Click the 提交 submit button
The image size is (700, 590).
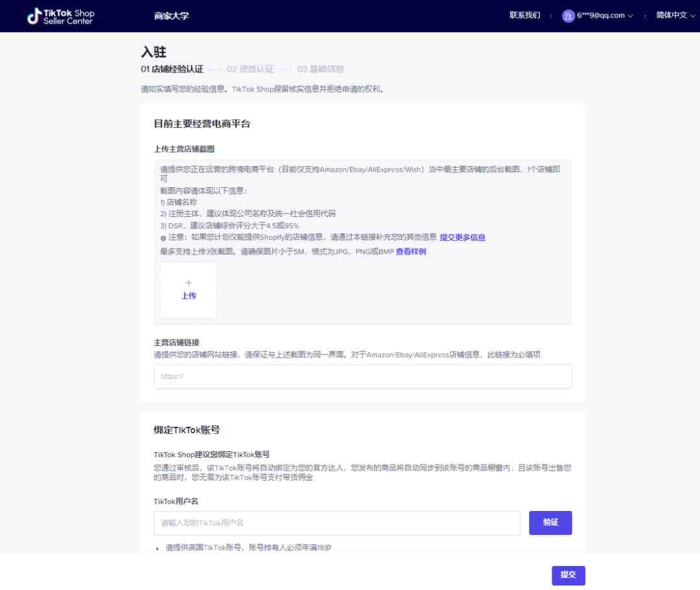pos(568,575)
